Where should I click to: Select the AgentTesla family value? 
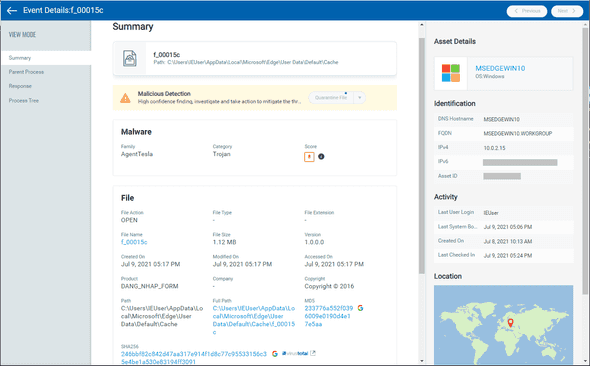click(x=137, y=154)
